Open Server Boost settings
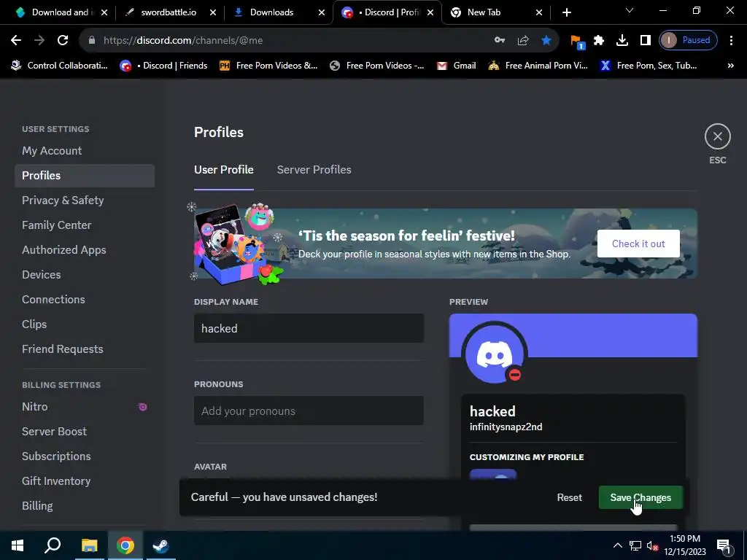Viewport: 747px width, 560px height. tap(85, 432)
